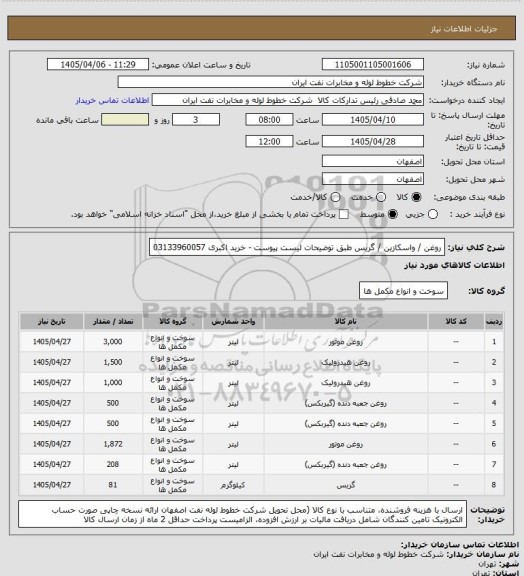
Task: Click روغن هیدرولیک in row 2
Action: coord(346,362)
